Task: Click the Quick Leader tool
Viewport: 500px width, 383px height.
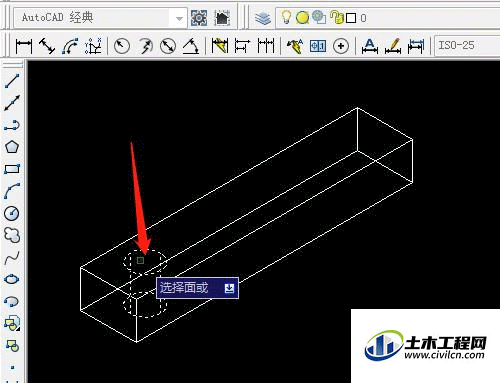Action: click(x=295, y=46)
